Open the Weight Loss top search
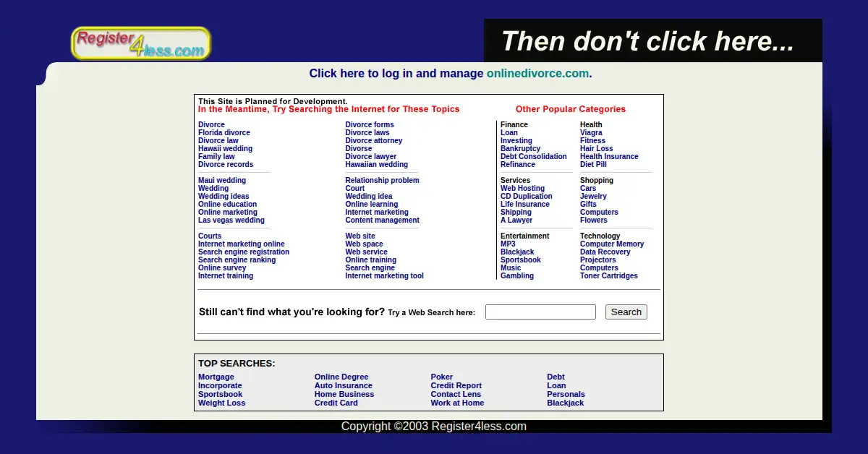The image size is (868, 454). 222,403
